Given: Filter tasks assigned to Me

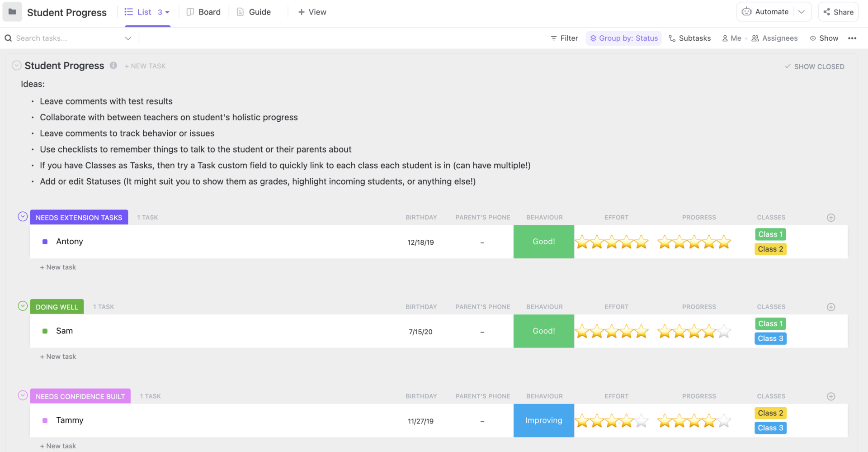Looking at the screenshot, I should click(731, 38).
